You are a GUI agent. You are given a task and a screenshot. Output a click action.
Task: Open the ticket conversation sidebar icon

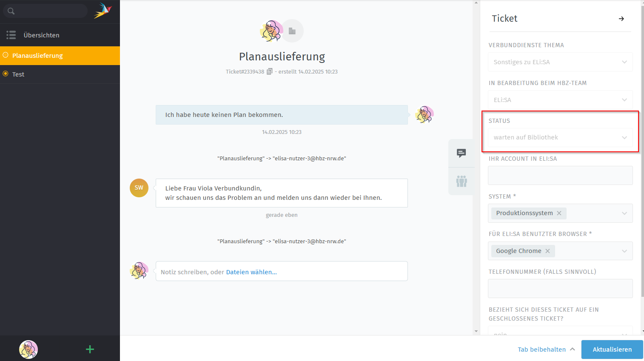[x=461, y=153]
